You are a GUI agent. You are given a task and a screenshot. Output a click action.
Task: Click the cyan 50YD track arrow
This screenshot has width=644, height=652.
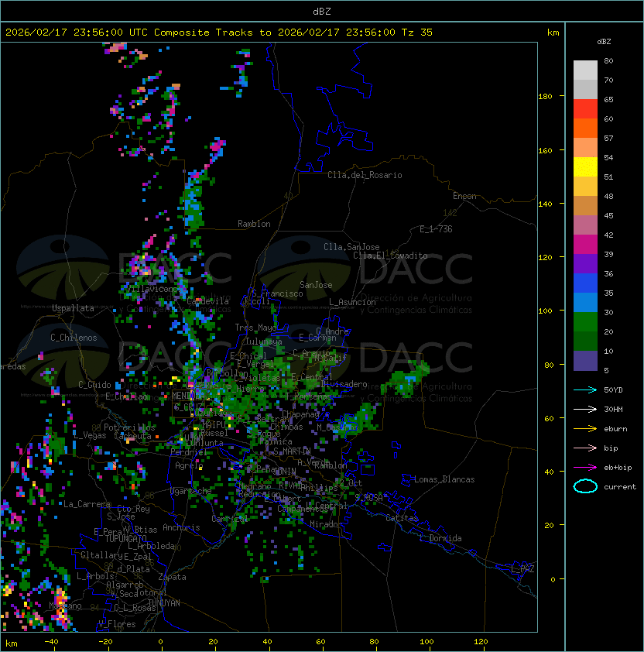[x=585, y=390]
